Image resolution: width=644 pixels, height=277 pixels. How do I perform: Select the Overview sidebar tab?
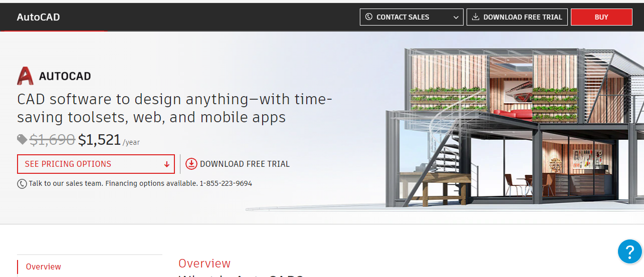(x=44, y=266)
